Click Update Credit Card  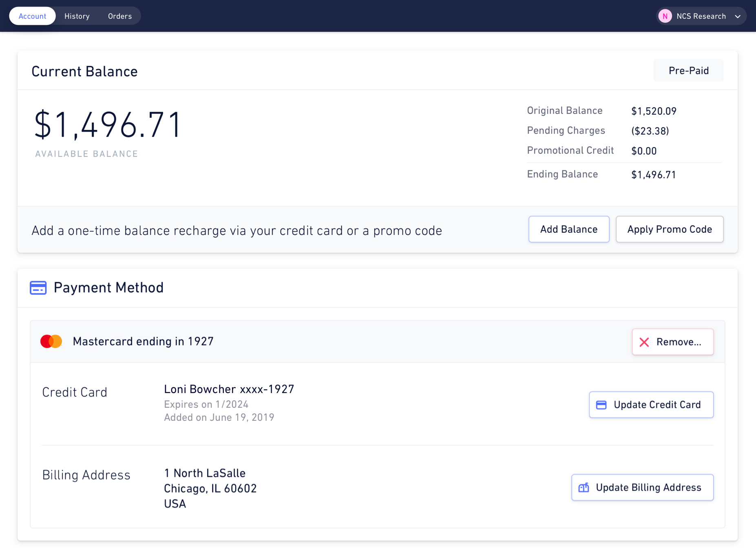pyautogui.click(x=651, y=404)
